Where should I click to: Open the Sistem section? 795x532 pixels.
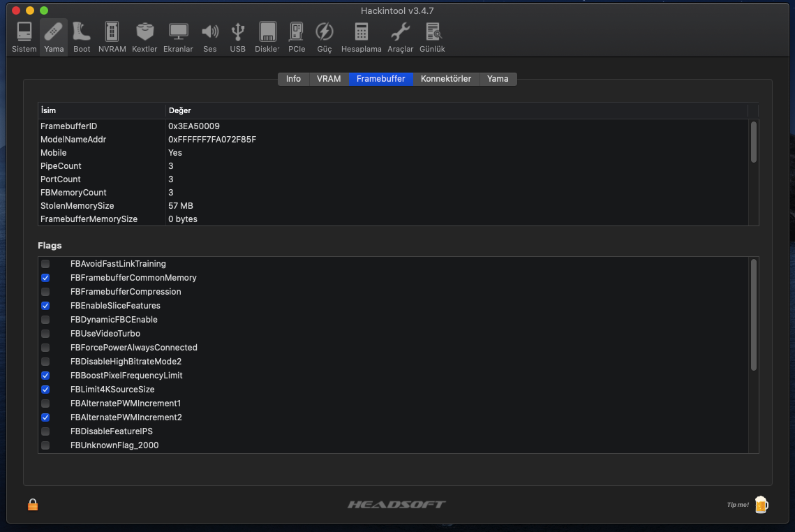(x=24, y=36)
